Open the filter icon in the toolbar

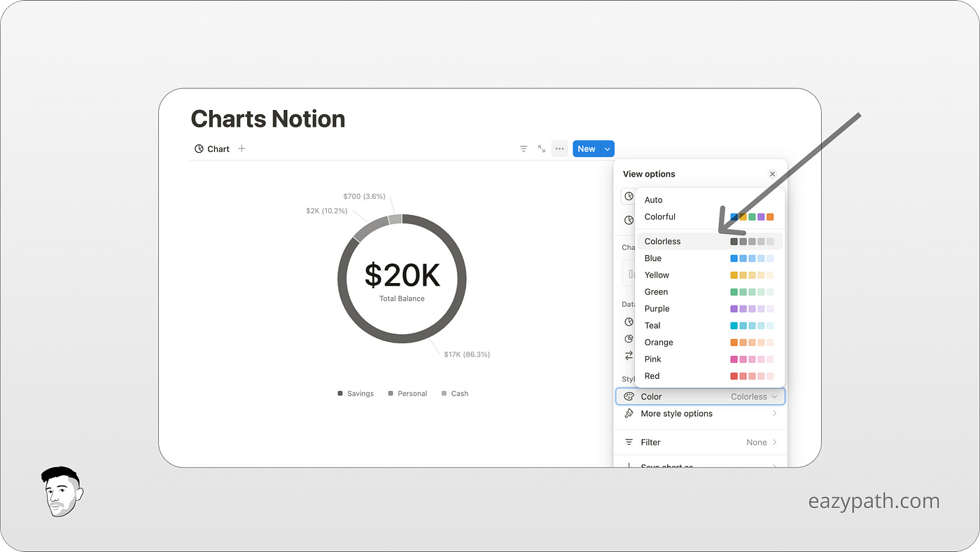[x=523, y=149]
